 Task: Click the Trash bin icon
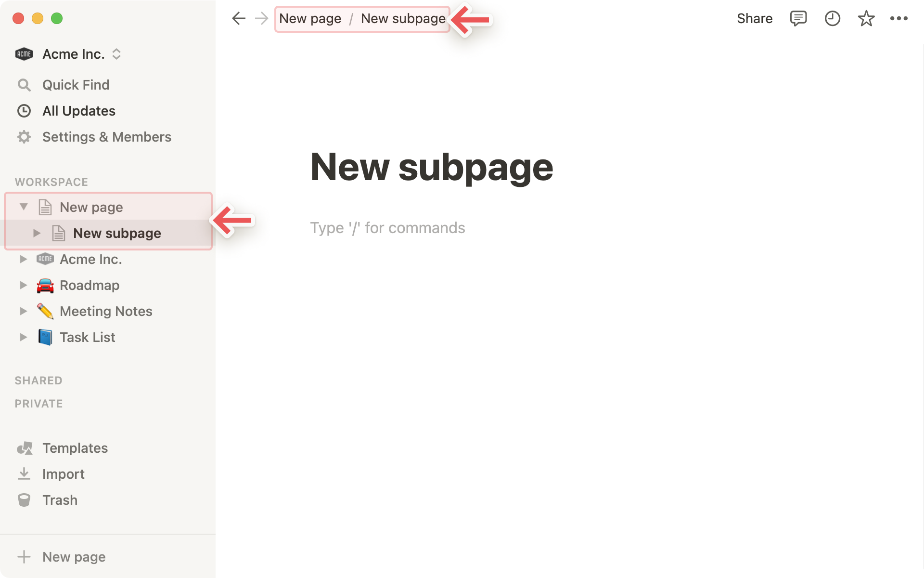point(24,500)
